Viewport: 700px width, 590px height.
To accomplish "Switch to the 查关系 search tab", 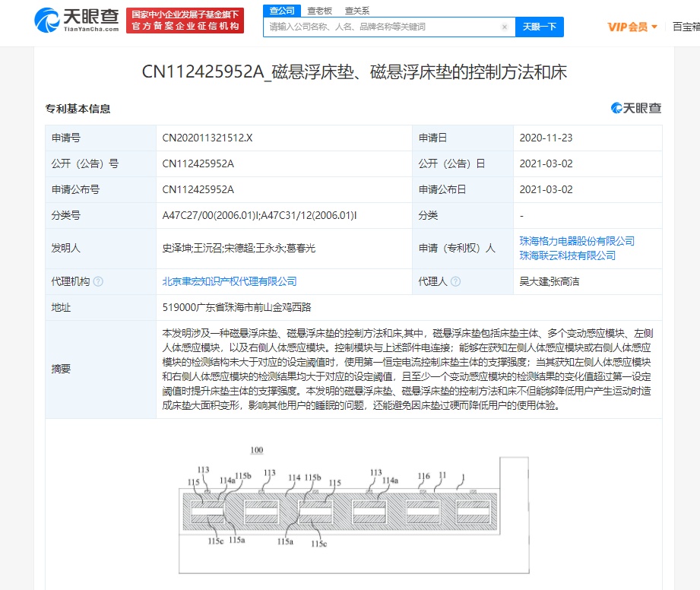I will (x=356, y=11).
